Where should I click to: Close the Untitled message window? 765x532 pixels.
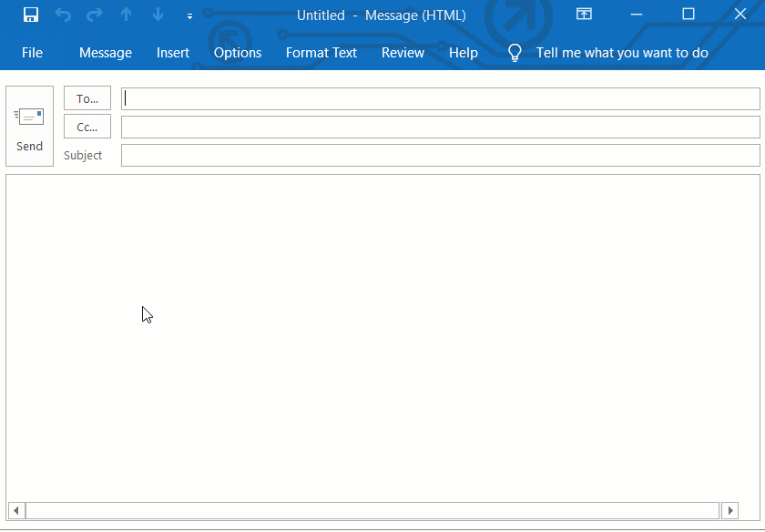click(x=740, y=15)
